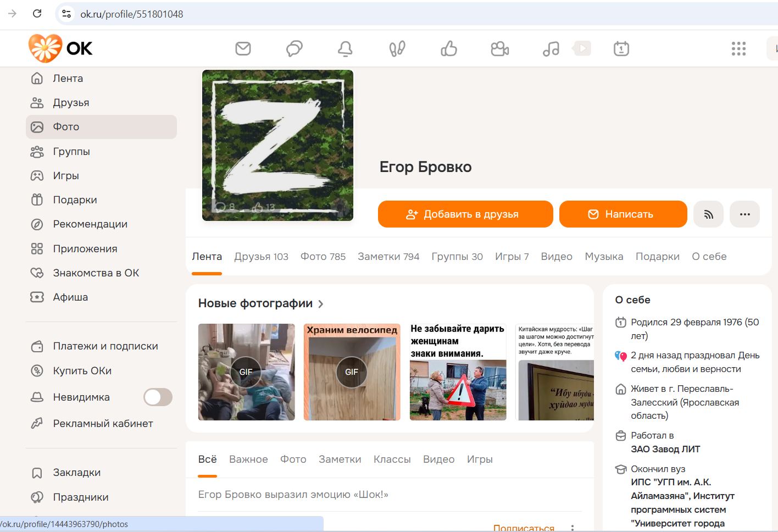Open Игры in the left sidebar

pyautogui.click(x=101, y=175)
